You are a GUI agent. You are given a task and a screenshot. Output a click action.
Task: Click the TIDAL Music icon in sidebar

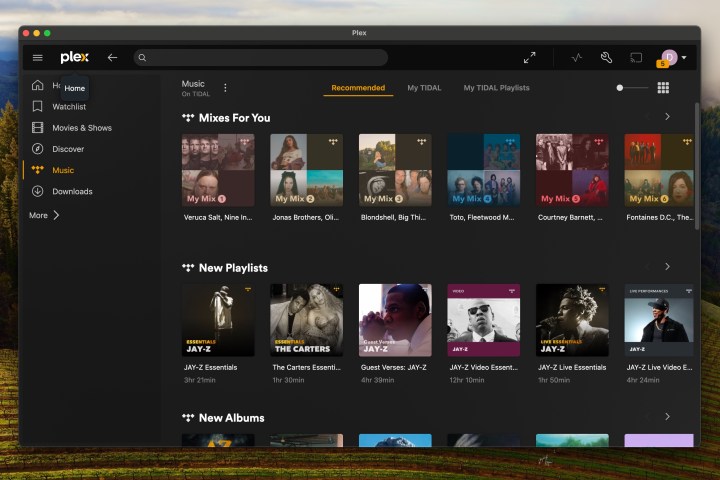click(x=38, y=170)
